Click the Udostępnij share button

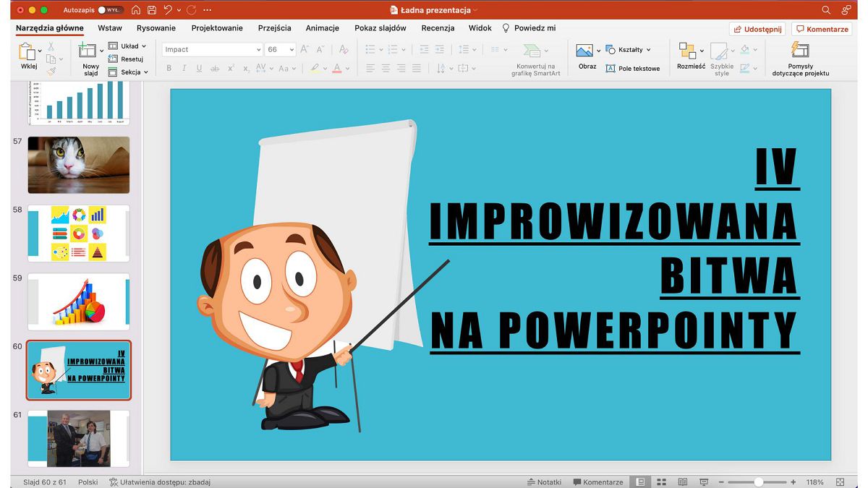(757, 29)
